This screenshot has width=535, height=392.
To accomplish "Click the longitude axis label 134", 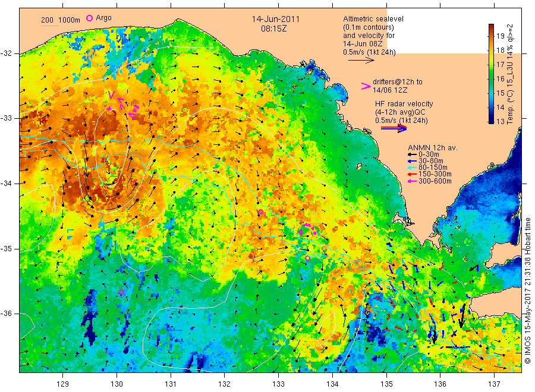I will 332,384.
